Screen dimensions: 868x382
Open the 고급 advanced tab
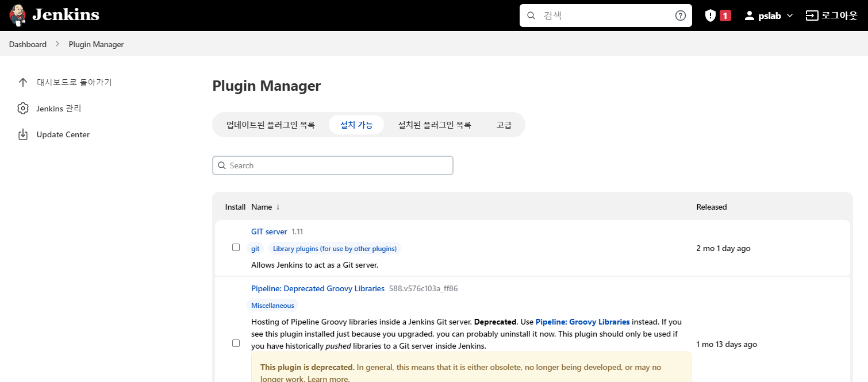[x=504, y=125]
